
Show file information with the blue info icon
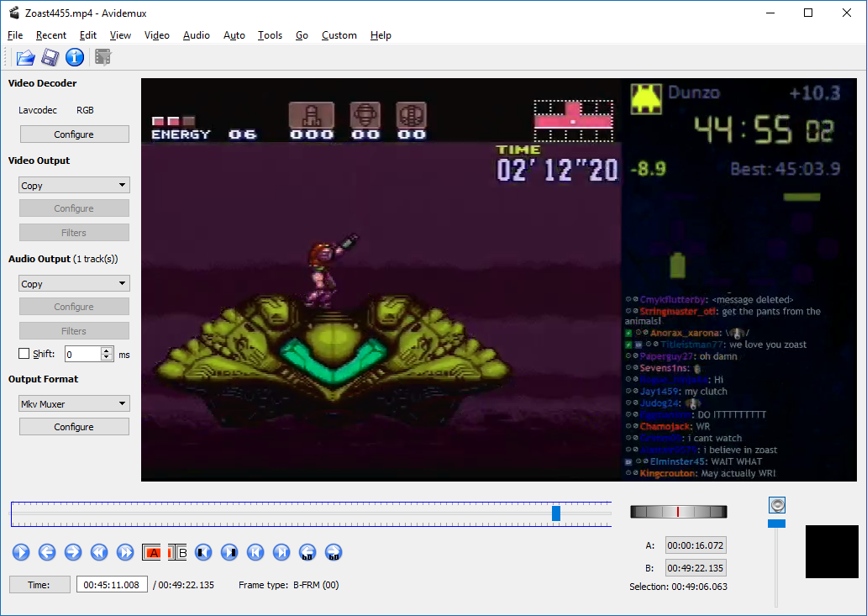coord(75,57)
